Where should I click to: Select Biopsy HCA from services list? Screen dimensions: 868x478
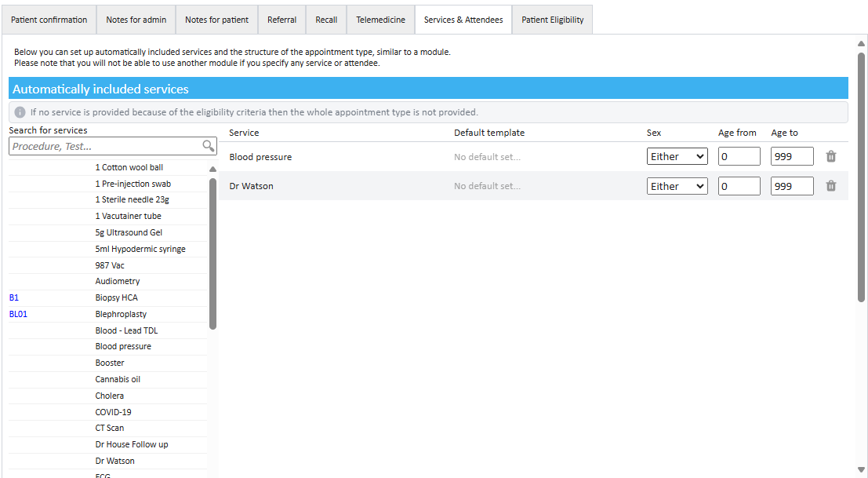[116, 298]
